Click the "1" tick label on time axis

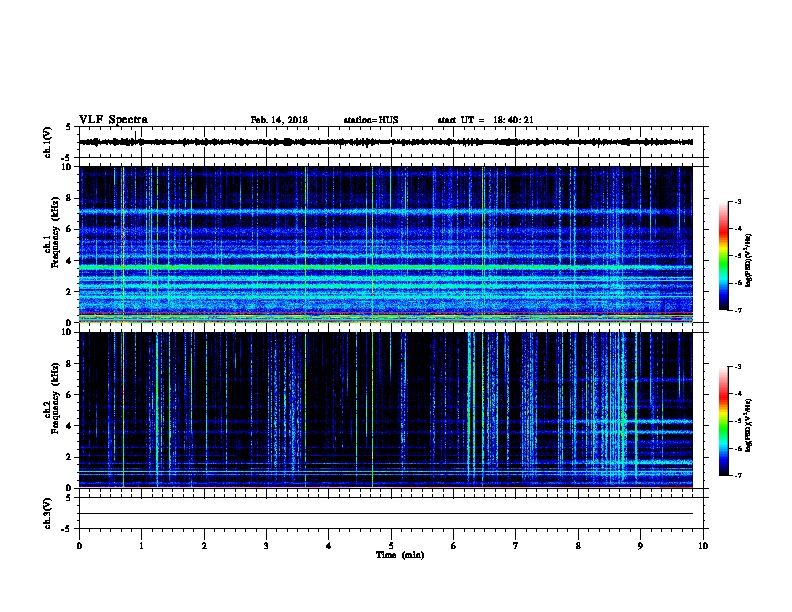(141, 545)
